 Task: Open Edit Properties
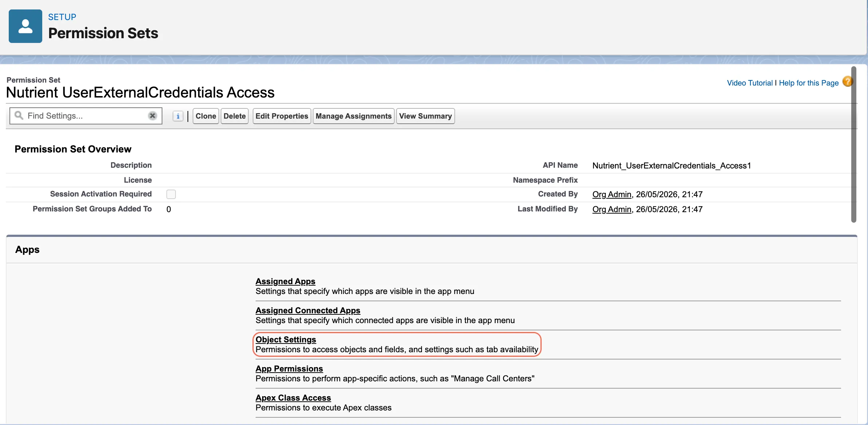(282, 116)
